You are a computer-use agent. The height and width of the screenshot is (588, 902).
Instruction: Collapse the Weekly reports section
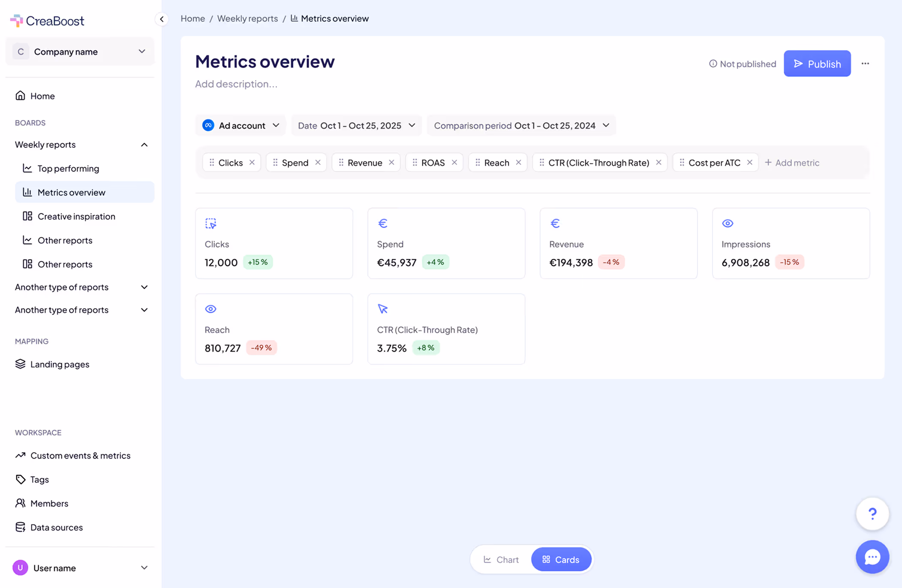pos(144,145)
